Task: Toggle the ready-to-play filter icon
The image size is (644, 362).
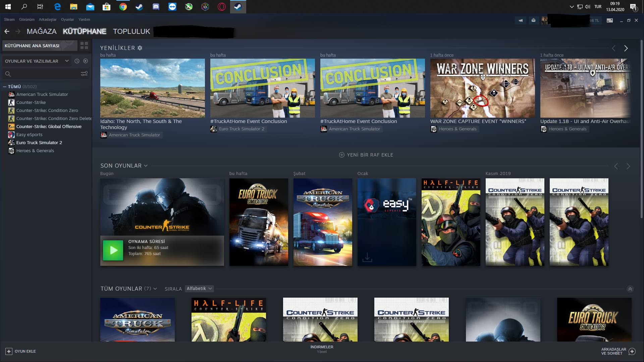Action: (86, 61)
